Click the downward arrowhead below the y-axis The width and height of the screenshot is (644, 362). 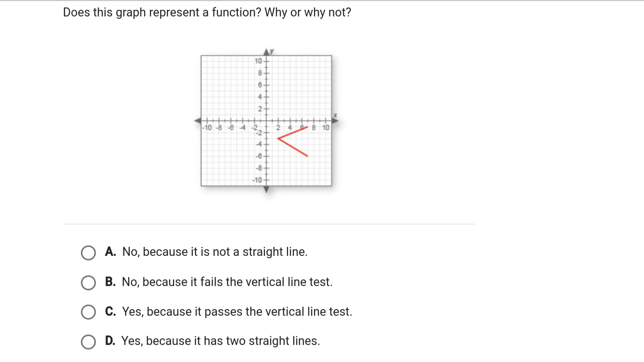(266, 189)
